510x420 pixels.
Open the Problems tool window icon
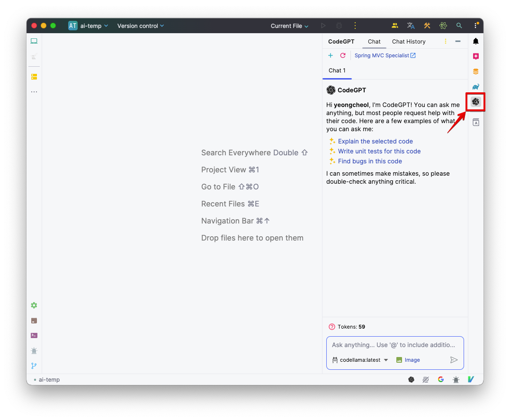[x=34, y=351]
